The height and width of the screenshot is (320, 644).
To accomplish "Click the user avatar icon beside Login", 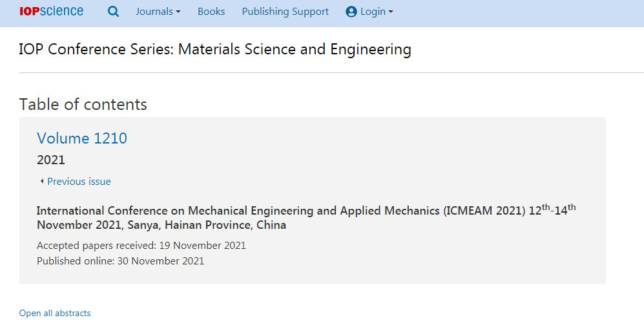I will click(351, 12).
